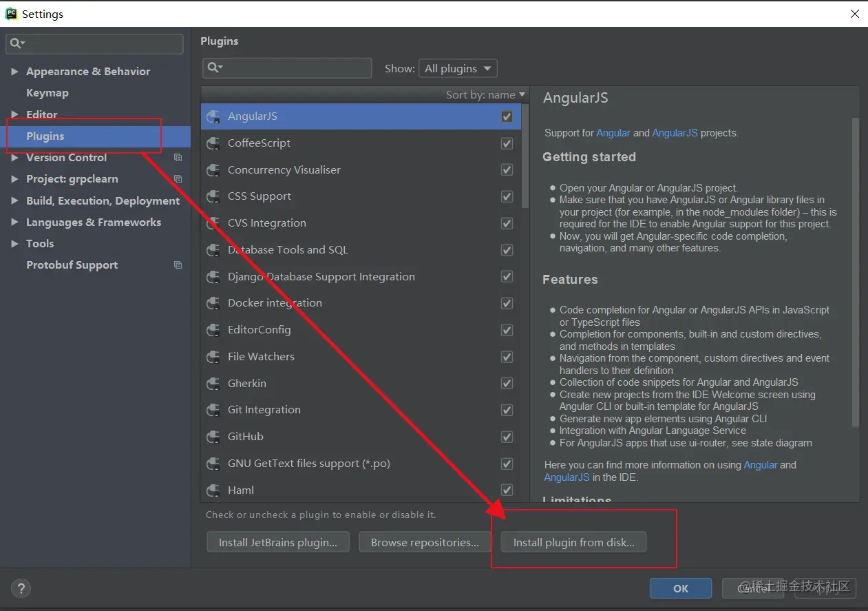The image size is (868, 611).
Task: Click the magnifier icon in plugins search
Action: click(x=214, y=67)
